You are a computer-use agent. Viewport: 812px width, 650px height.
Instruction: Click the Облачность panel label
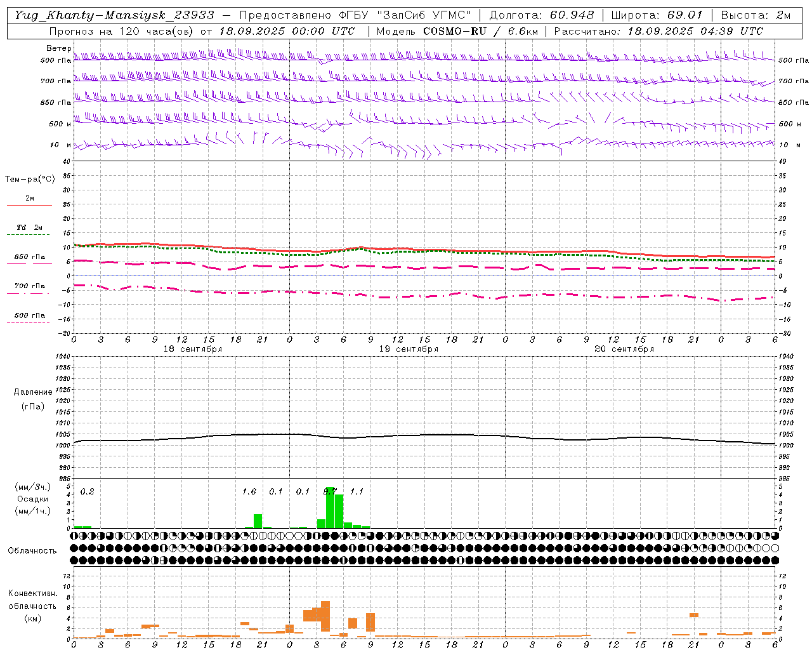[x=32, y=550]
